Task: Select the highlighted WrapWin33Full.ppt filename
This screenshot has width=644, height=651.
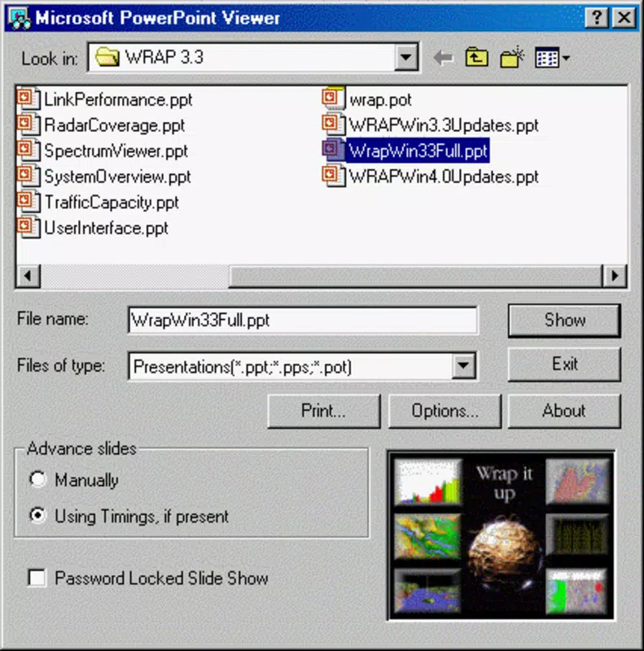Action: point(418,151)
